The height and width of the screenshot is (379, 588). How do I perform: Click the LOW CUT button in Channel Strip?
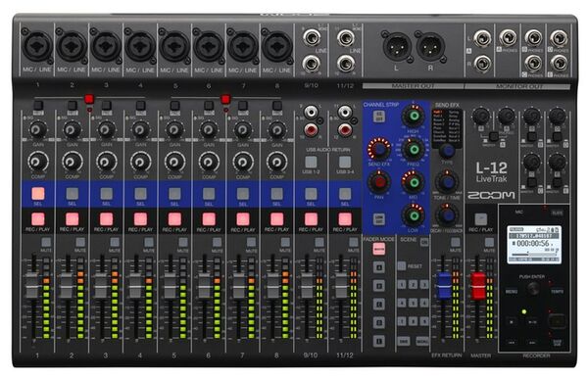click(379, 219)
